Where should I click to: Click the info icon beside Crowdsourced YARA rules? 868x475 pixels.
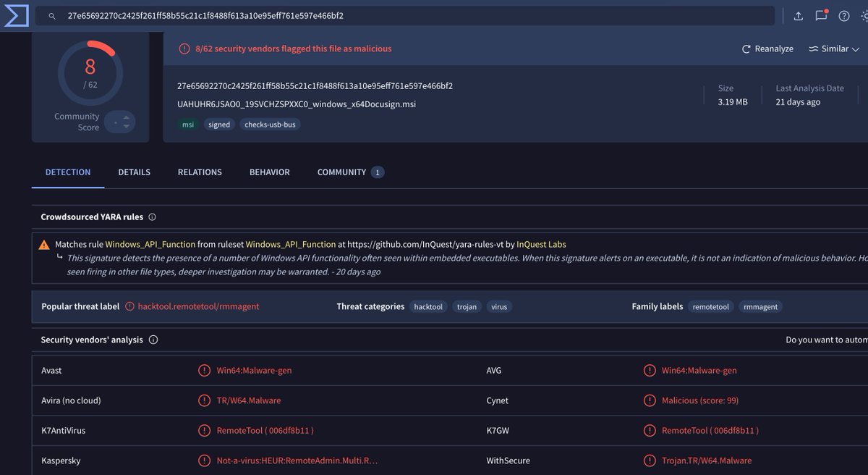(x=152, y=217)
